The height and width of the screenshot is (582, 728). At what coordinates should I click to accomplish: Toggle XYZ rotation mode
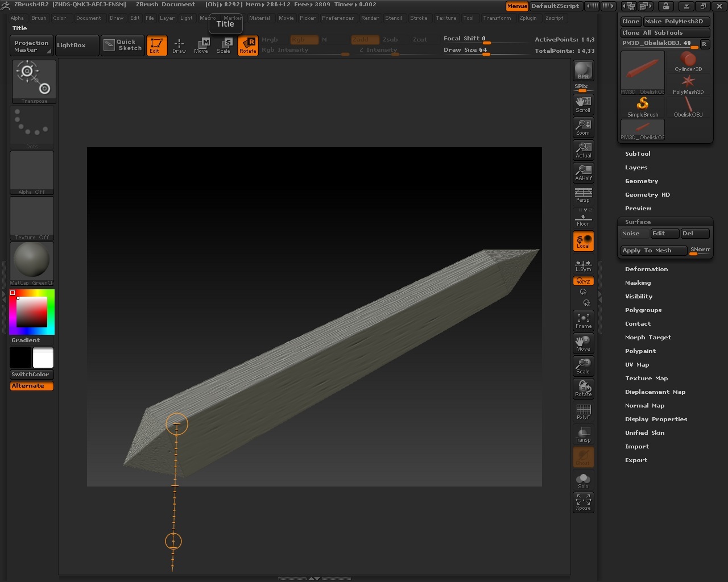583,281
